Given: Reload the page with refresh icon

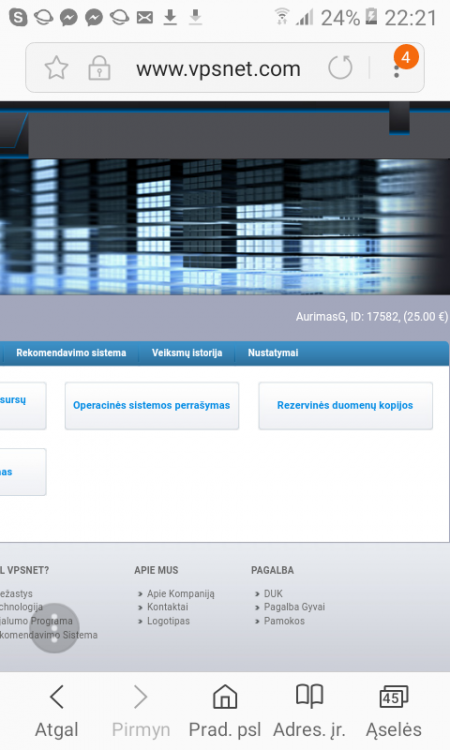Looking at the screenshot, I should pos(340,67).
